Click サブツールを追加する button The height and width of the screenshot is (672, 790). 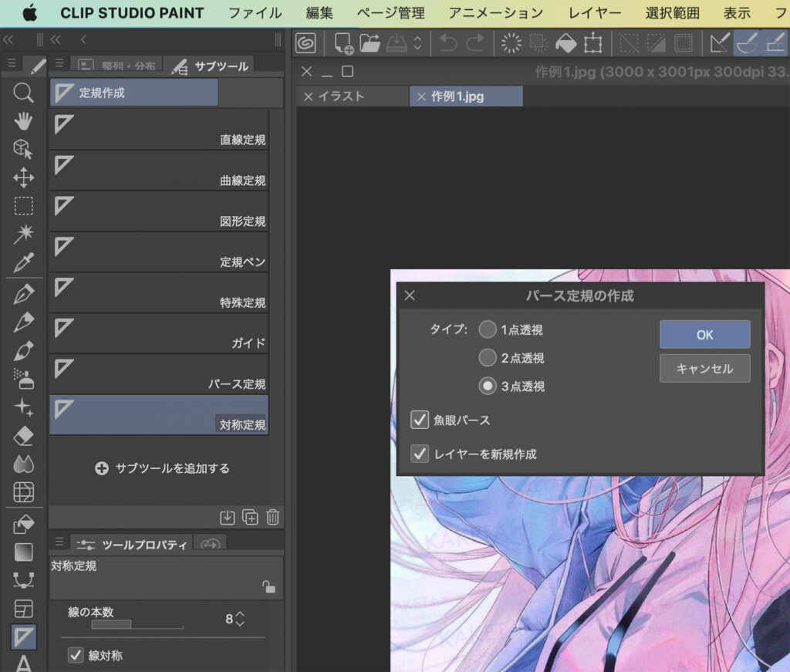coord(162,468)
